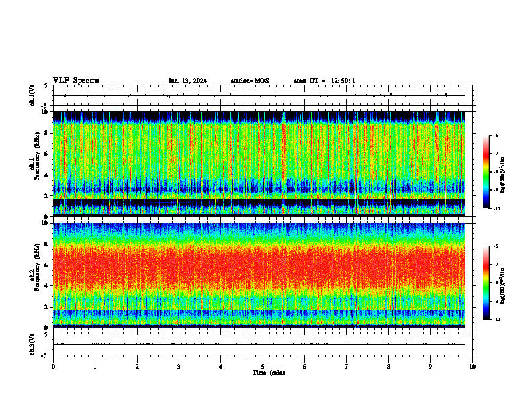The image size is (532, 411).
Task: Click tick label "0" on the Time axis
Action: 53,367
